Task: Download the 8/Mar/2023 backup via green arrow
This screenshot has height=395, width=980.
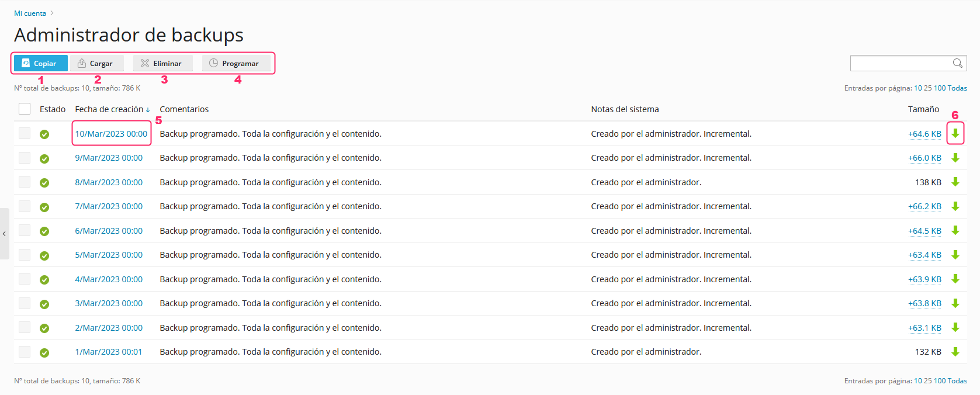Action: click(x=955, y=182)
